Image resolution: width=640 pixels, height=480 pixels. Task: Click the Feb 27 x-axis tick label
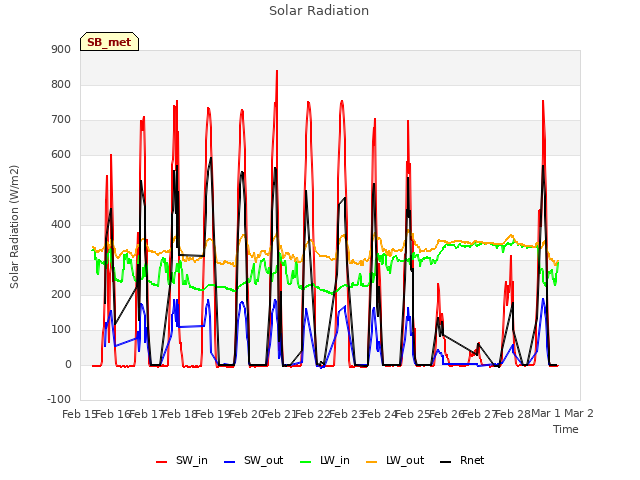coord(480,414)
